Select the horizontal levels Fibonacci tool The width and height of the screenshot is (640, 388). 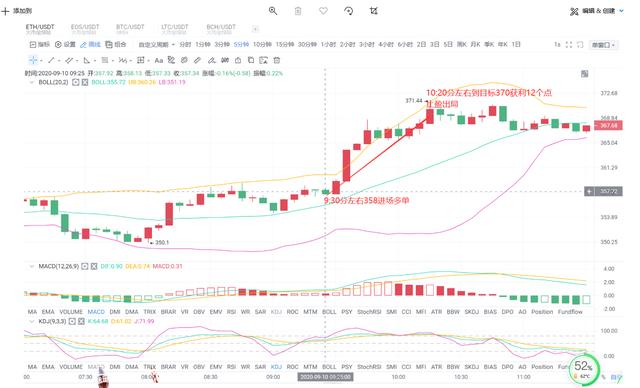105,60
